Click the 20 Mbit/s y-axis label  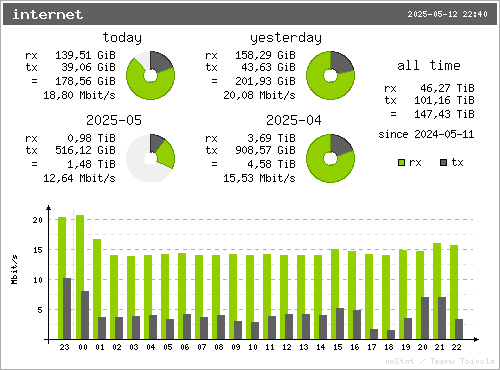38,220
